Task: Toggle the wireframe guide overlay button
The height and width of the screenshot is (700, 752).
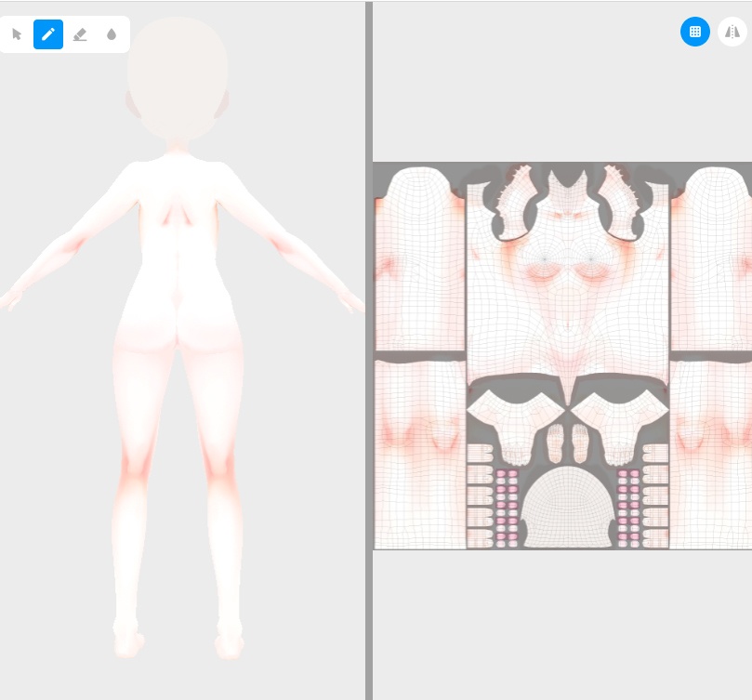Action: (695, 32)
